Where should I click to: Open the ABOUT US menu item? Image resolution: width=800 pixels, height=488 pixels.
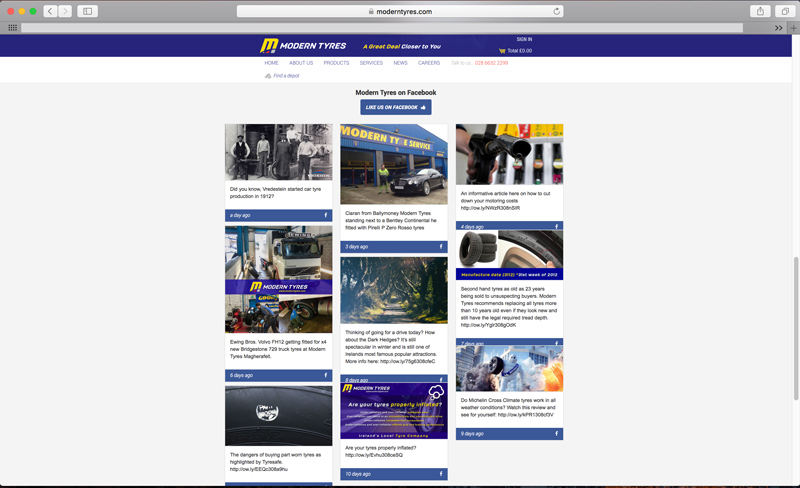[301, 63]
